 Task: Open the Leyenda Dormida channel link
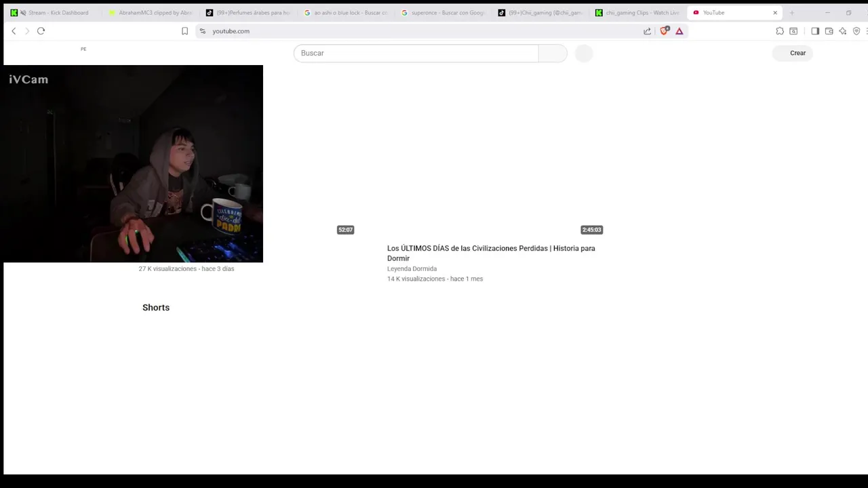[412, 269]
